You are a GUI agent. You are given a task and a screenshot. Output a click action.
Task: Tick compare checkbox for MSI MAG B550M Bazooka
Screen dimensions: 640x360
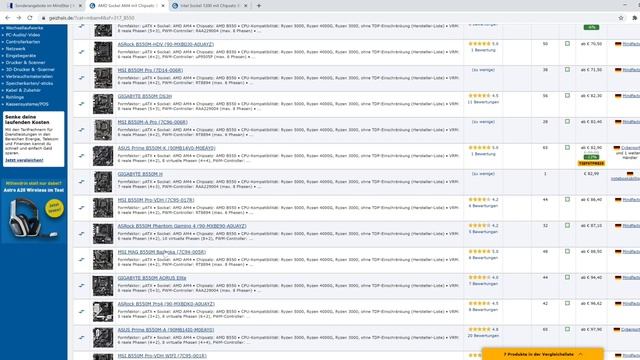click(567, 251)
